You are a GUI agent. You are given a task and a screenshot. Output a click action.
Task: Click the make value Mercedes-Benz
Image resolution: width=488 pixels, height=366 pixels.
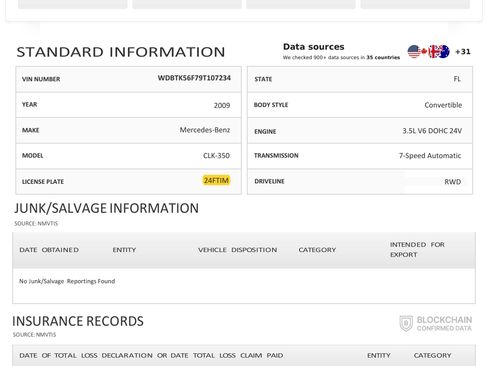pos(205,130)
